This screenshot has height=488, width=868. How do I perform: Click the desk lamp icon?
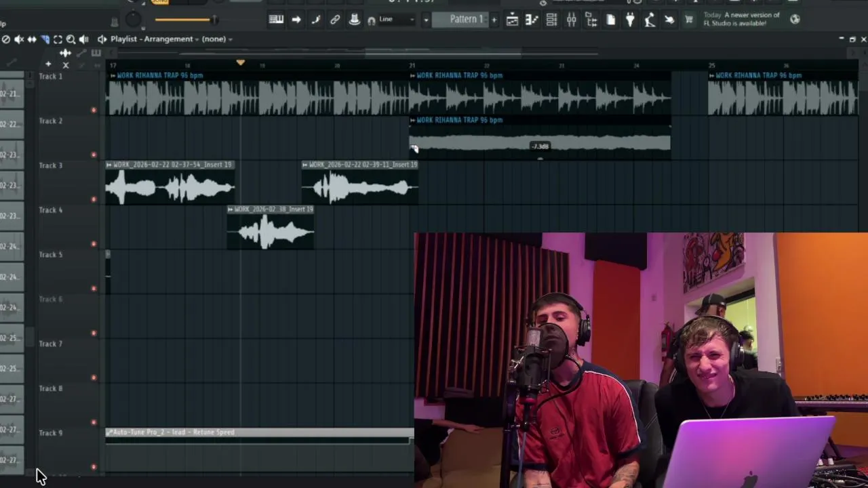point(650,20)
